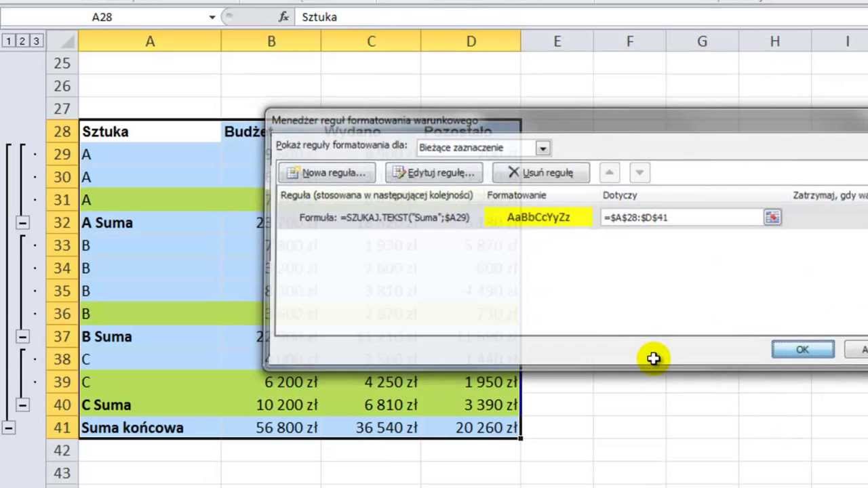Collapse the C Suma group
Screen dimensions: 868x488
point(22,405)
